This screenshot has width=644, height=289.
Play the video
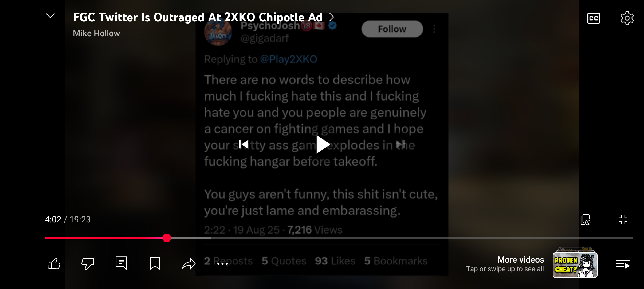click(323, 144)
